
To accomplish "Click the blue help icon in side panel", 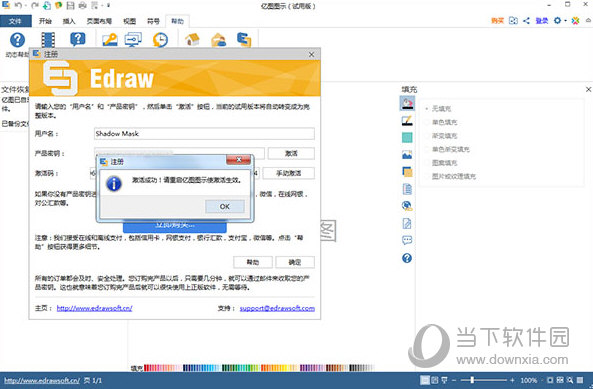I will pos(407,258).
